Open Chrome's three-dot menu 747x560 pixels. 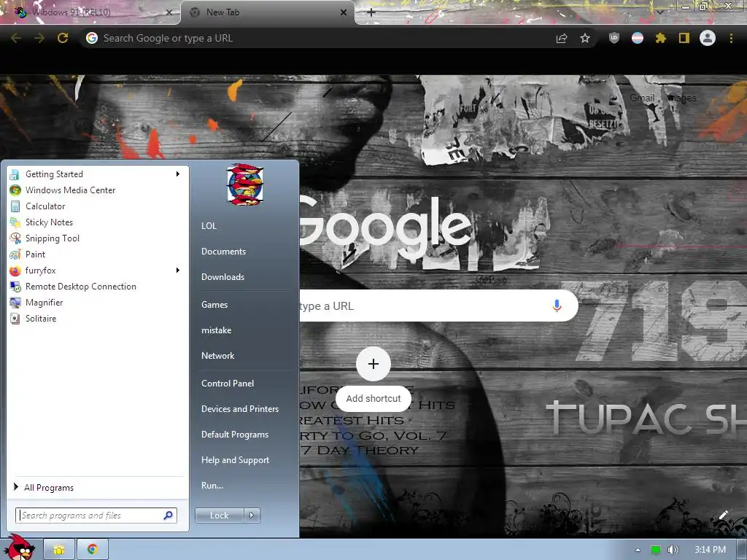point(731,38)
